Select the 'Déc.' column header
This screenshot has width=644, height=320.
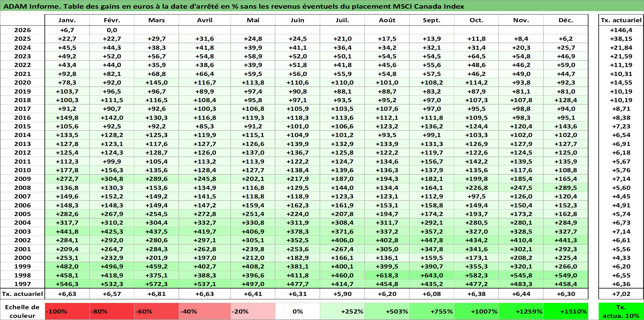(x=566, y=20)
